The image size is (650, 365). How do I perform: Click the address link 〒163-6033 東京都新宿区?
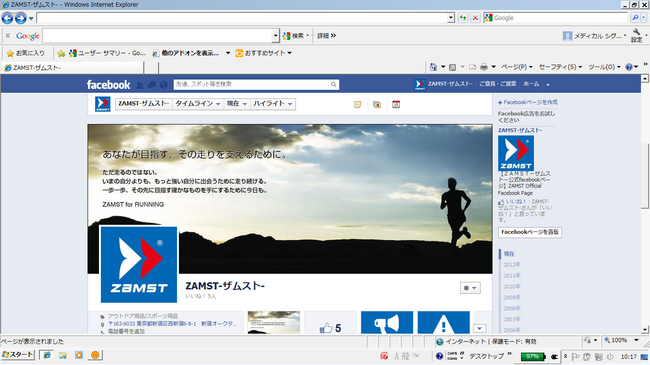[x=173, y=324]
